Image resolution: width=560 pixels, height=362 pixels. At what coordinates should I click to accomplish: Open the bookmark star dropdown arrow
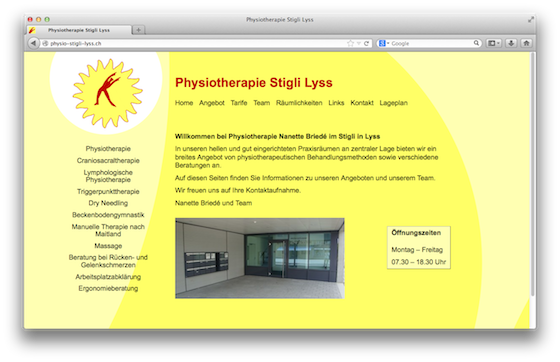(x=359, y=44)
